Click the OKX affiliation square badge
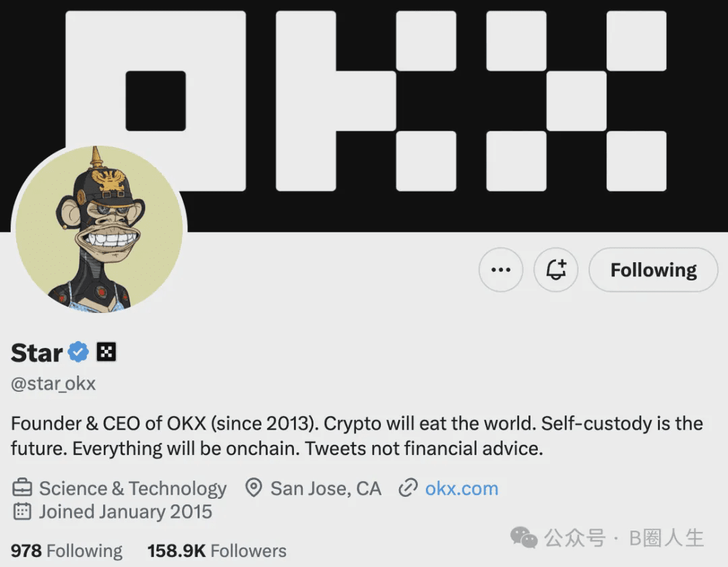728x567 pixels. click(107, 351)
